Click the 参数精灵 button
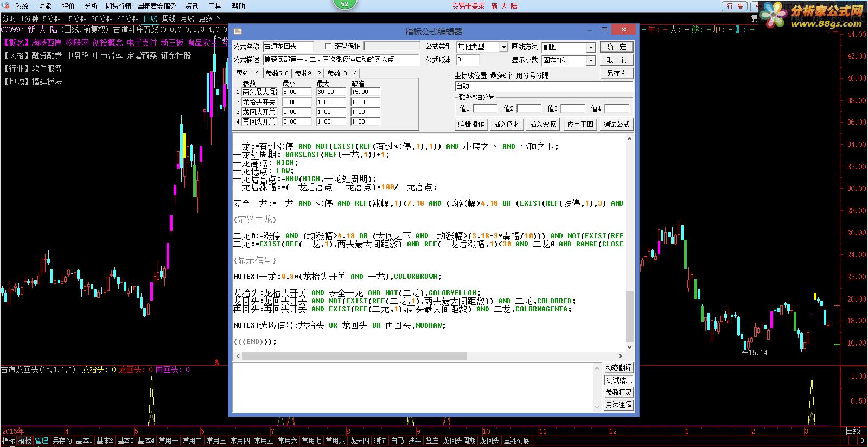The image size is (868, 447). pyautogui.click(x=618, y=393)
